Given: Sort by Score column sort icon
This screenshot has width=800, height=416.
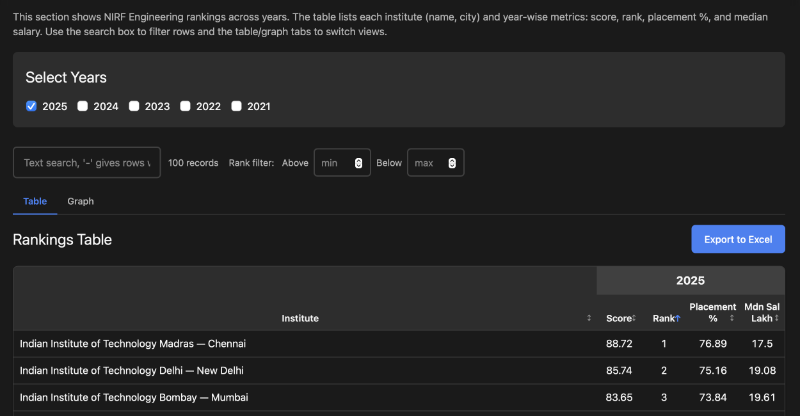Looking at the screenshot, I should click(633, 318).
